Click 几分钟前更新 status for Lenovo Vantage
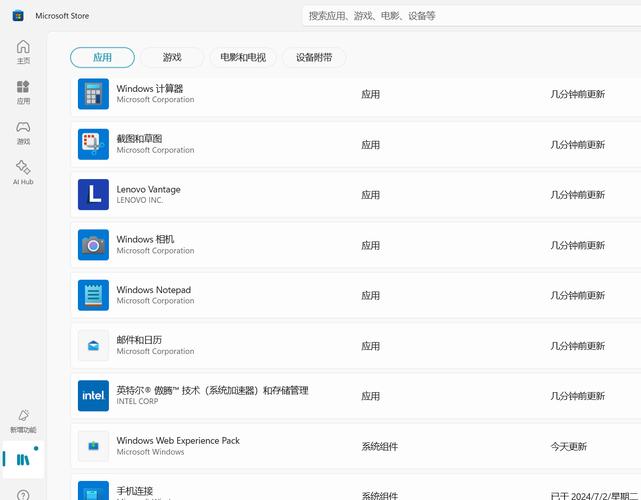This screenshot has height=500, width=641. pos(577,195)
